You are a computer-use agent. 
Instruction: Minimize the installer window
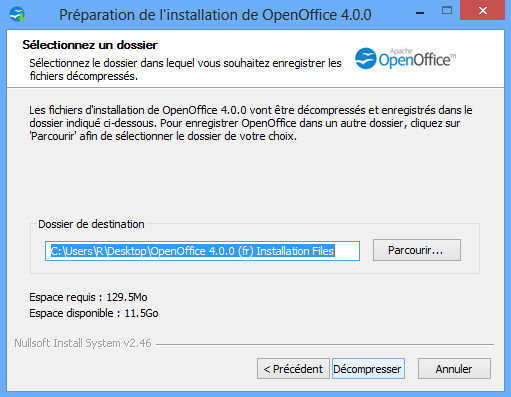coord(420,13)
